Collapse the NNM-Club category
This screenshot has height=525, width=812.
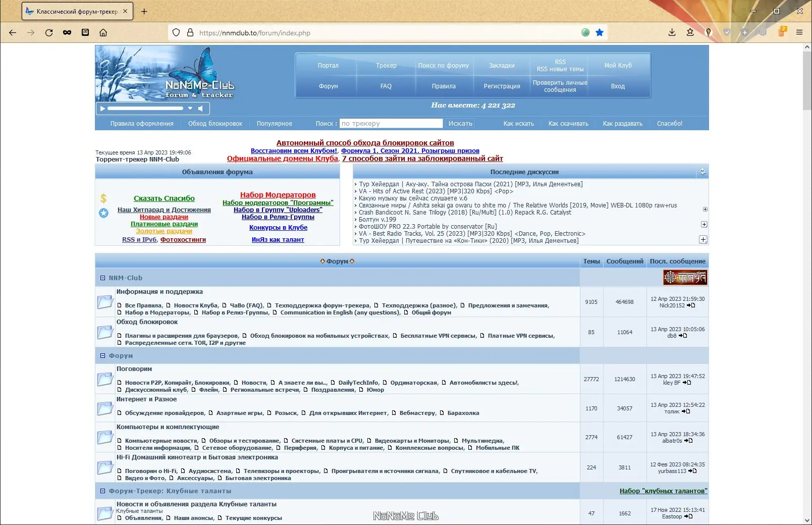(x=102, y=278)
